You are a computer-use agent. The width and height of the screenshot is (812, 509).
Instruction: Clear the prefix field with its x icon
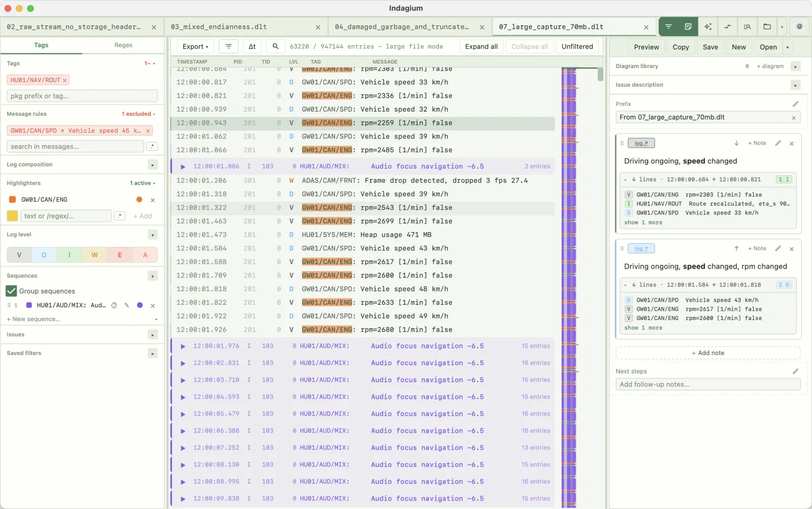click(794, 118)
